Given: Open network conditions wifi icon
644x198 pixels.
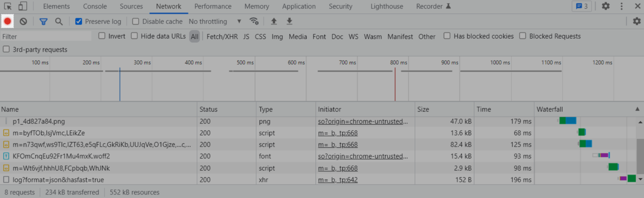Looking at the screenshot, I should pyautogui.click(x=254, y=21).
